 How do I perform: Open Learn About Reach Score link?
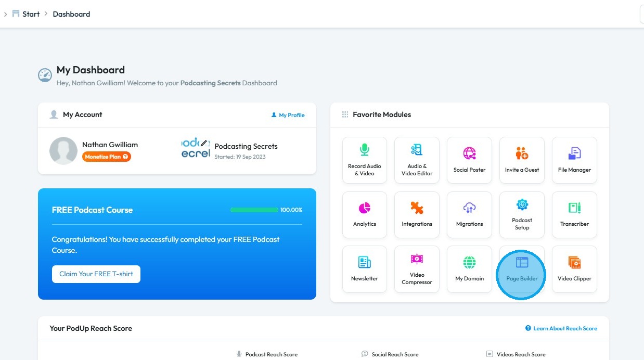561,328
